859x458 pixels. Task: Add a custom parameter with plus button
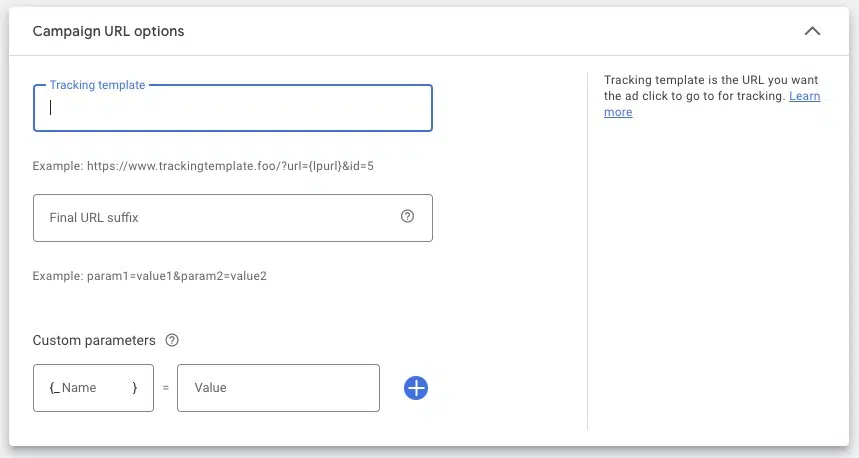[416, 388]
